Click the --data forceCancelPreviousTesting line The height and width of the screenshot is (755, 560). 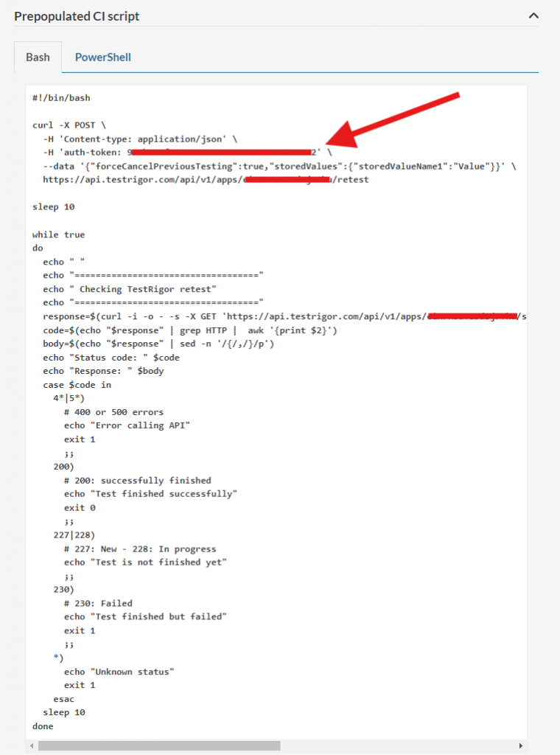point(279,166)
